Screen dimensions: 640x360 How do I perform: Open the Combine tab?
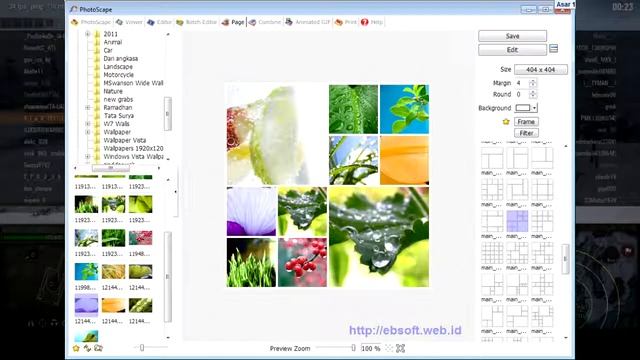point(264,22)
